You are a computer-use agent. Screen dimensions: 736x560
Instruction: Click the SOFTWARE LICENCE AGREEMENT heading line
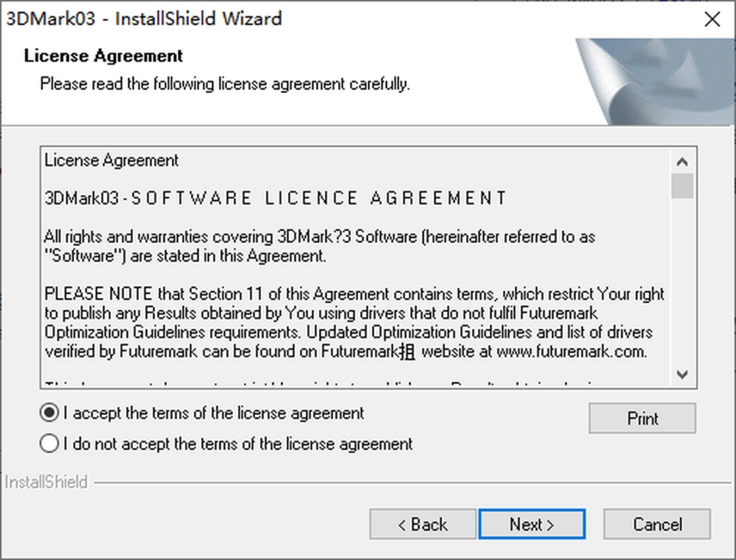tap(276, 198)
